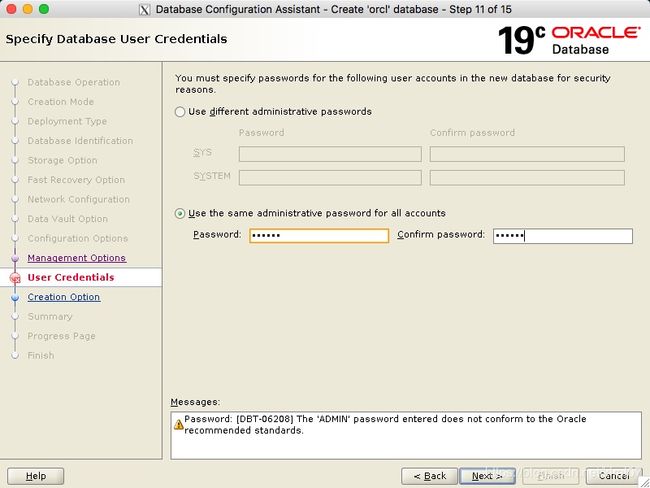Click the yellow minimize window button

point(28,9)
